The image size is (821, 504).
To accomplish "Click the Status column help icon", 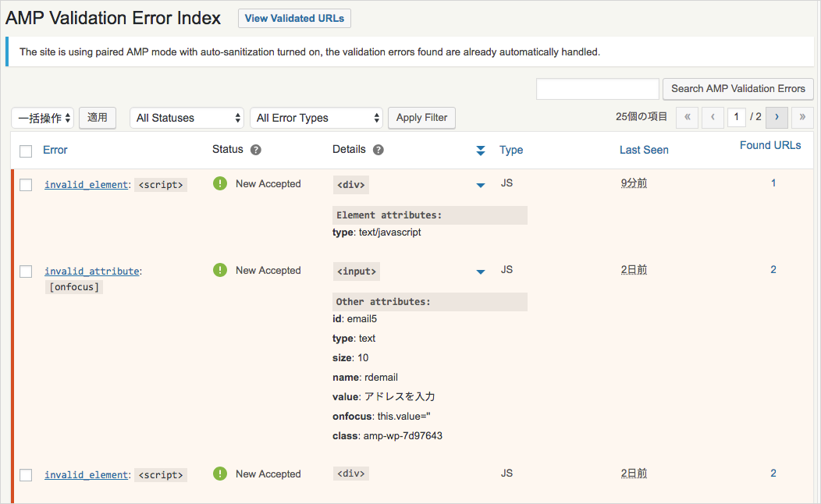I will click(x=255, y=151).
